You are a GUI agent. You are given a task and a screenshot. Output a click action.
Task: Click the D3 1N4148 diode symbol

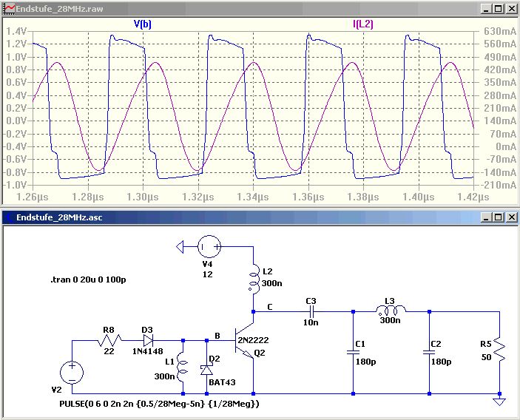click(149, 341)
